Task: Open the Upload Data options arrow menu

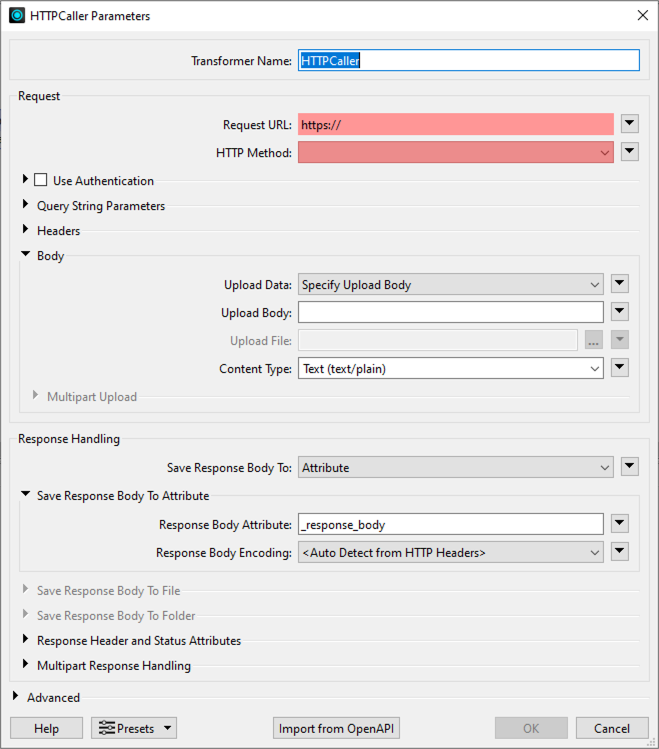Action: tap(620, 284)
